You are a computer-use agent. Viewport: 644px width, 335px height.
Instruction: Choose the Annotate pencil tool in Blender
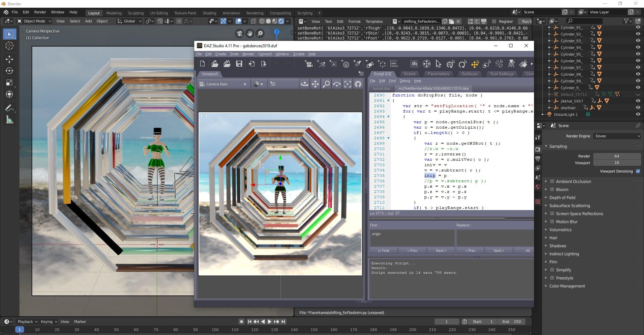[x=9, y=108]
